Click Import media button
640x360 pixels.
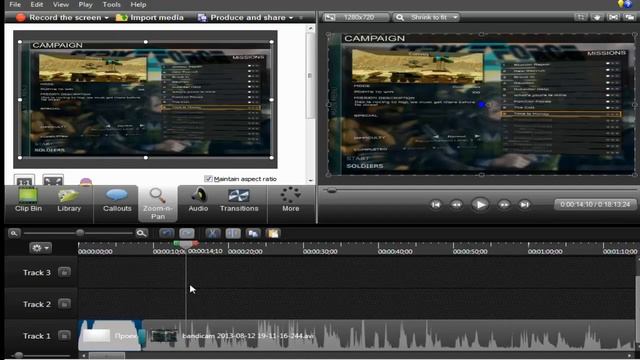tap(150, 18)
